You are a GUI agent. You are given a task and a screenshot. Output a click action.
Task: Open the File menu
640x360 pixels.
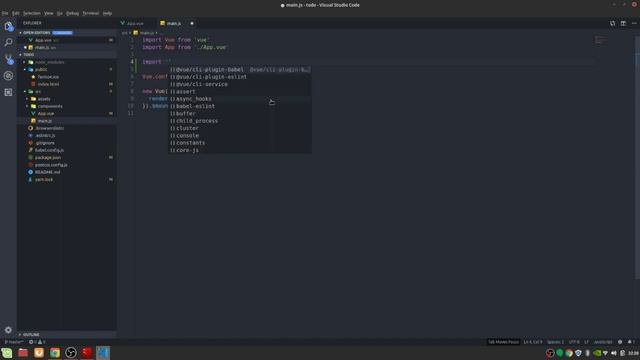(5, 13)
